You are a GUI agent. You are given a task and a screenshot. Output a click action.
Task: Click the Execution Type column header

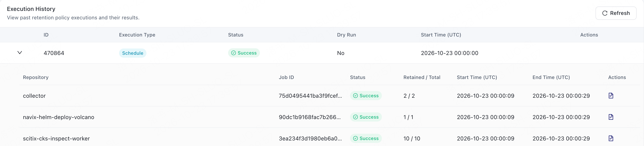tap(137, 35)
